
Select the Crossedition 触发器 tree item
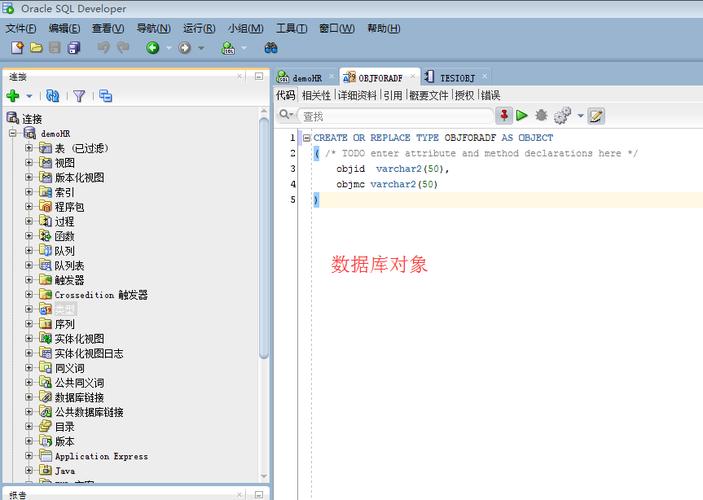pyautogui.click(x=101, y=295)
